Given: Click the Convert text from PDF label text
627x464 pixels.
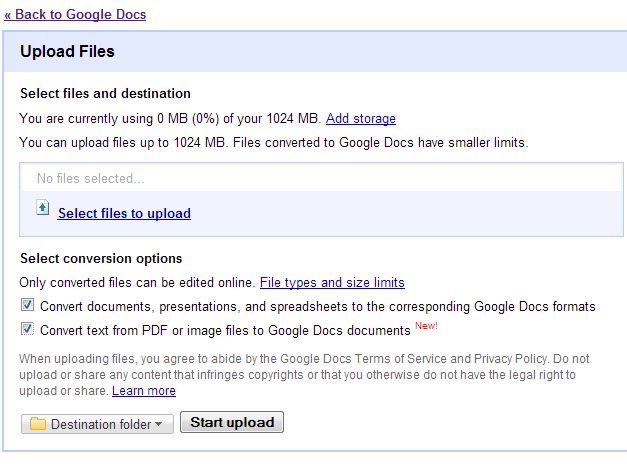Looking at the screenshot, I should point(225,330).
